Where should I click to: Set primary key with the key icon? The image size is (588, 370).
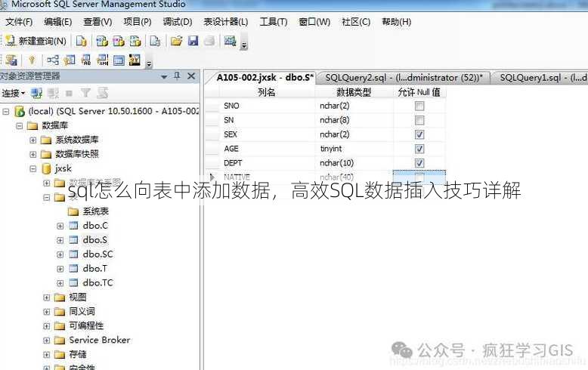click(32, 60)
